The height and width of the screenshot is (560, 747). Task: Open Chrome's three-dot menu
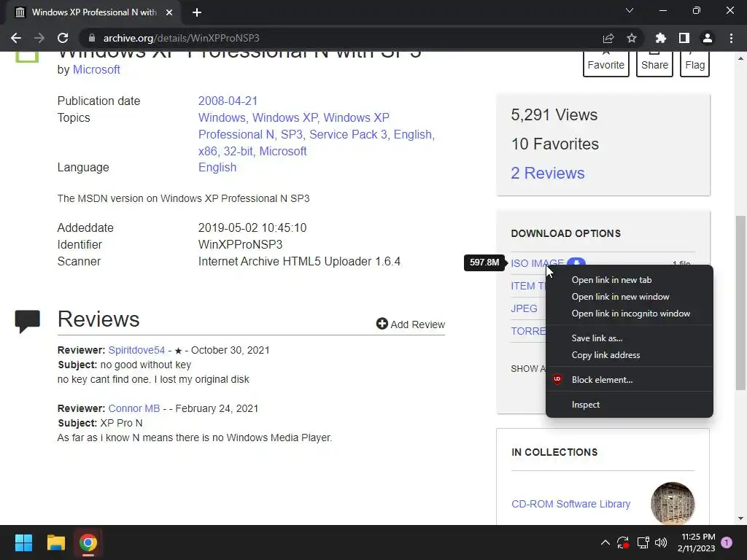pos(731,38)
